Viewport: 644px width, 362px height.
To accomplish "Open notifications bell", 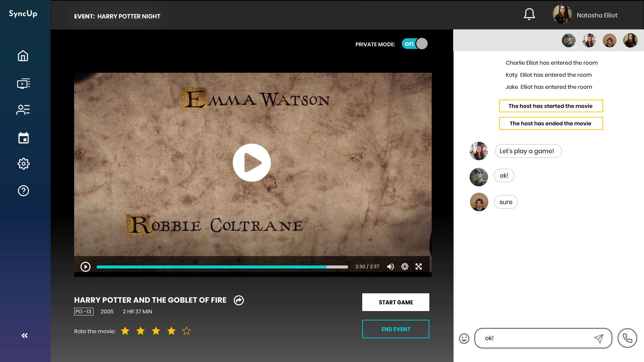I will click(529, 14).
